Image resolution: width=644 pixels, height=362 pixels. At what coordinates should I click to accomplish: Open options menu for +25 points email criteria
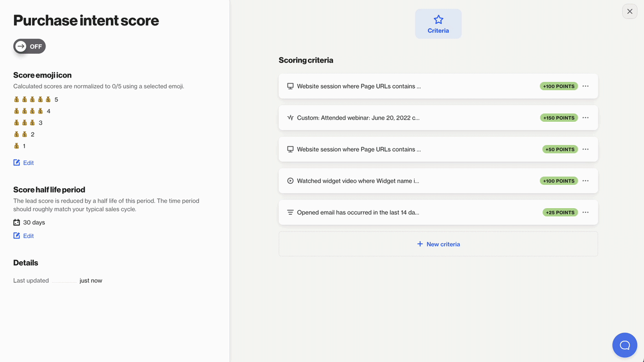pyautogui.click(x=585, y=213)
